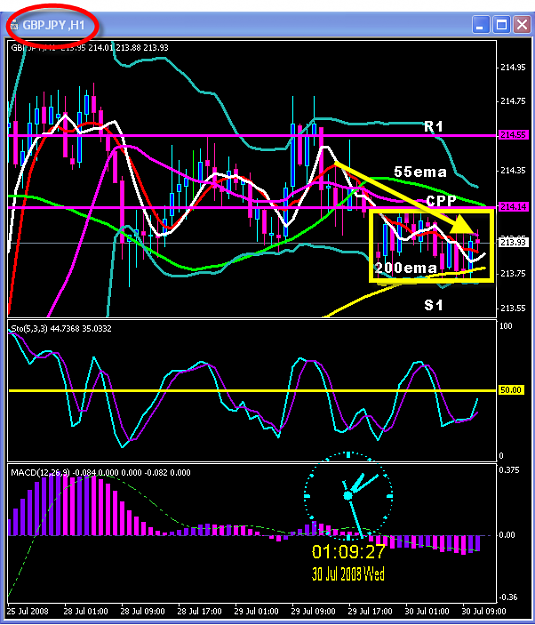The height and width of the screenshot is (625, 535).
Task: Click the 29 Jul 17:00 time axis label
Action: pyautogui.click(x=370, y=611)
